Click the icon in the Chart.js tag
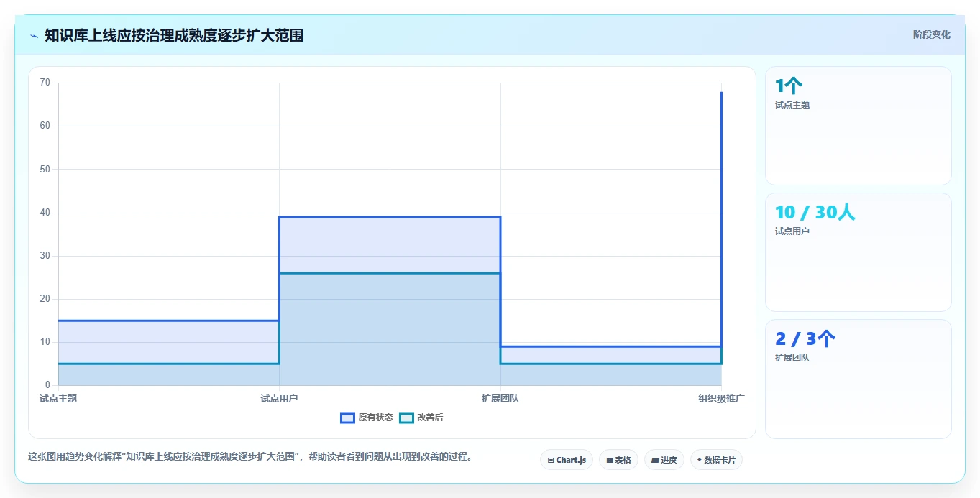Image resolution: width=980 pixels, height=498 pixels. (551, 460)
